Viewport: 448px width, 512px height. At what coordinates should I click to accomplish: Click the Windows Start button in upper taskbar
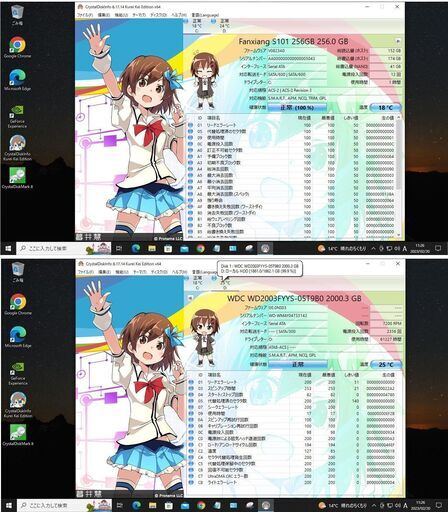click(x=8, y=248)
